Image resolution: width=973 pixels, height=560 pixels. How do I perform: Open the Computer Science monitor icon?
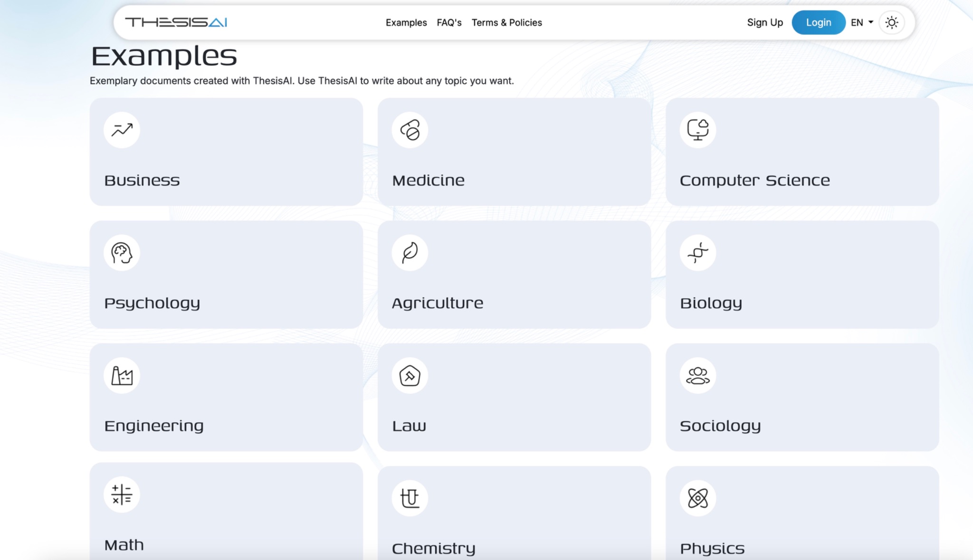coord(697,130)
